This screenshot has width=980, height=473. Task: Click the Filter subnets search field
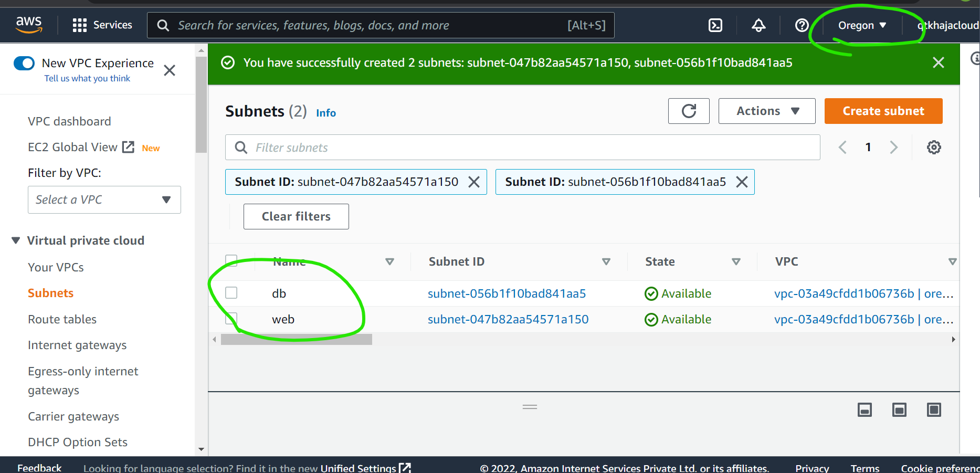[x=523, y=148]
